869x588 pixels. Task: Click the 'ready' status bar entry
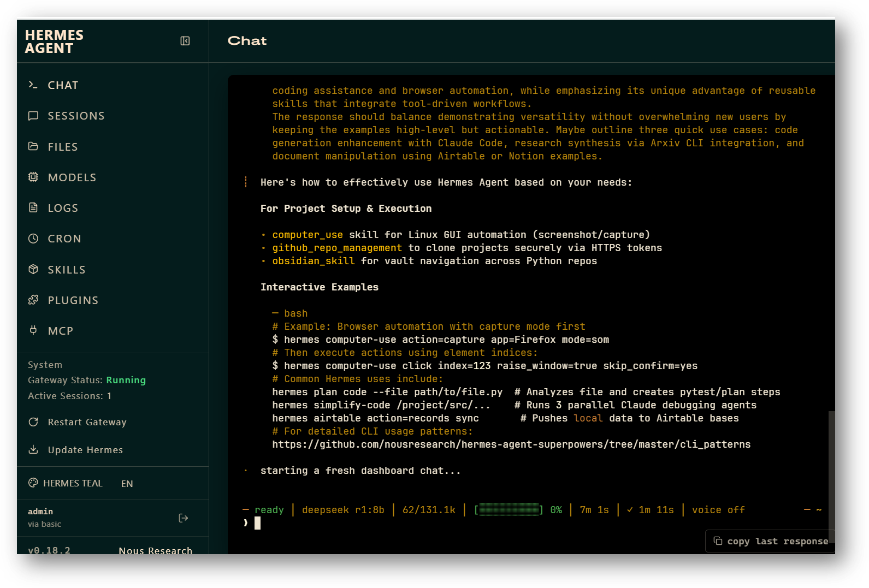coord(269,510)
